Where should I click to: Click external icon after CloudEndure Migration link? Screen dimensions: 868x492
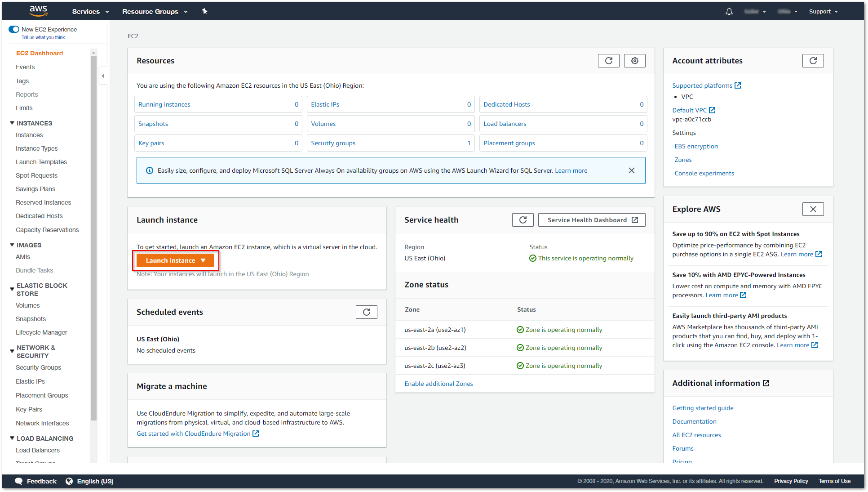pyautogui.click(x=256, y=434)
